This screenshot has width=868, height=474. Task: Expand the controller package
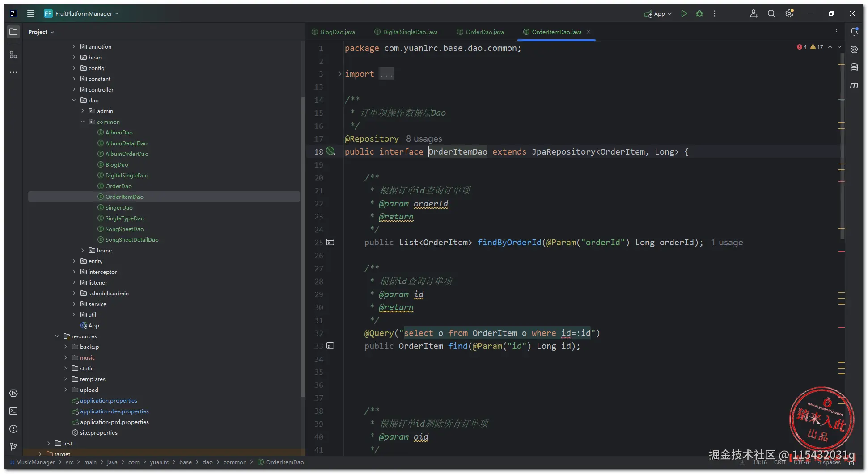coord(74,89)
